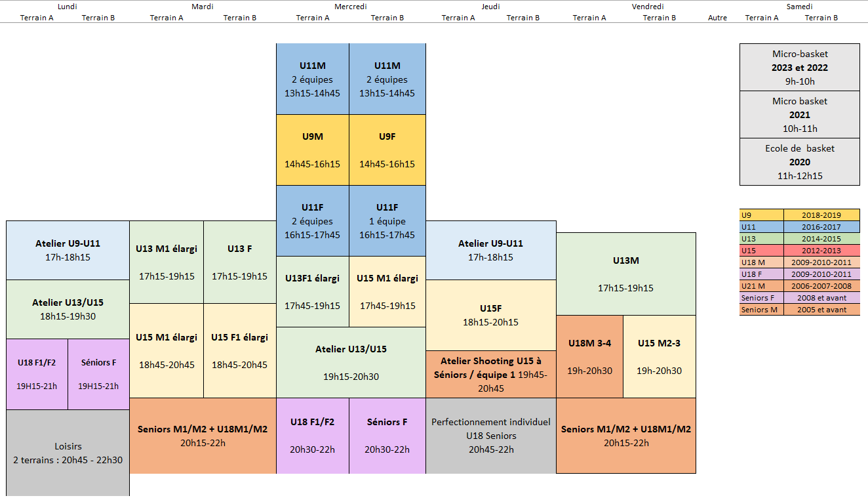
Task: Click the Loisirs 2 terrains block
Action: (x=68, y=453)
